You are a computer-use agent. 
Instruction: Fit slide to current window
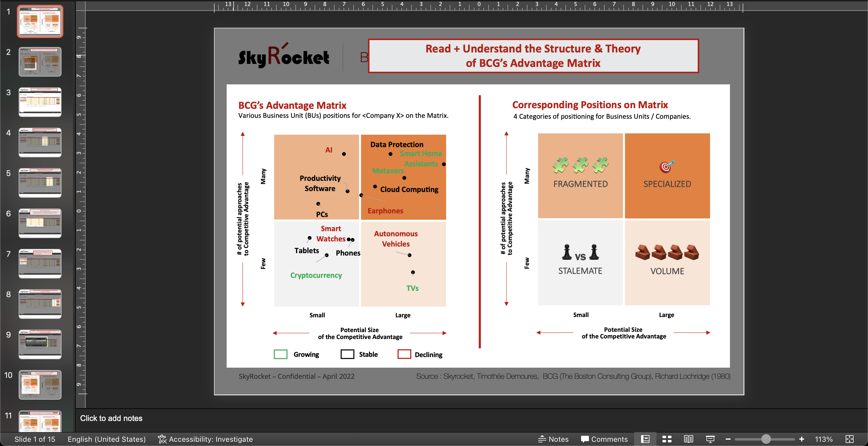[x=850, y=439]
